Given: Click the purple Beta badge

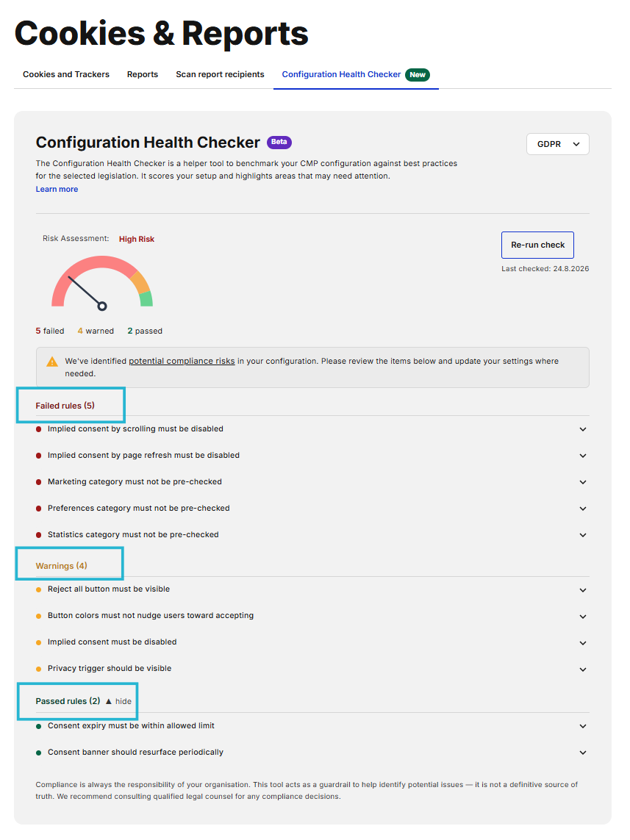Looking at the screenshot, I should click(279, 142).
